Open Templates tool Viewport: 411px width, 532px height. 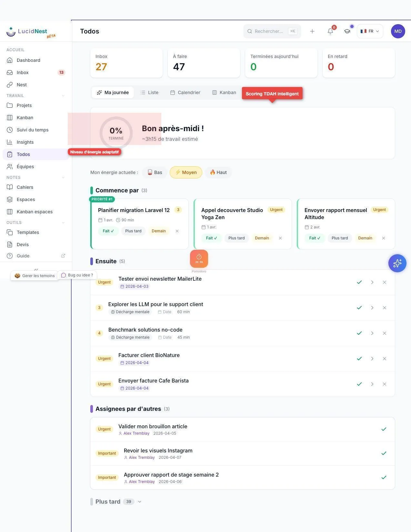point(36,232)
